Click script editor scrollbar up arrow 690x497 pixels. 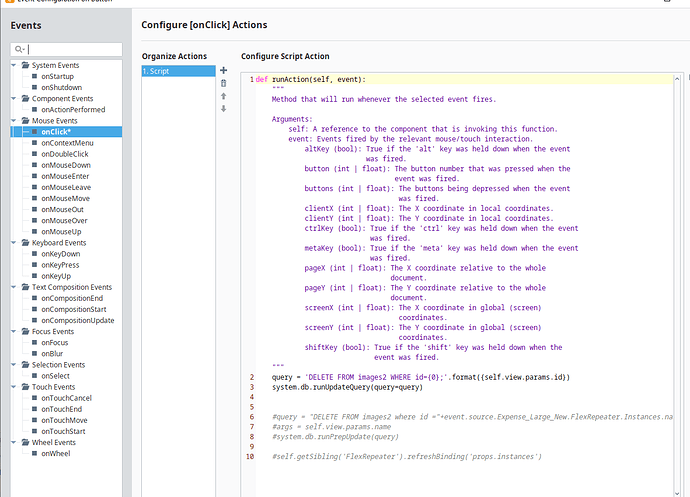(677, 78)
